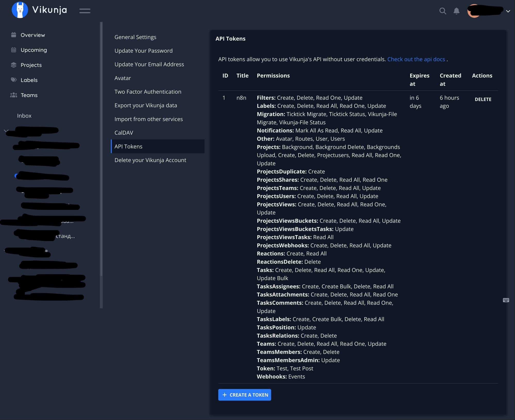The width and height of the screenshot is (515, 420).
Task: Click the Projects layers icon
Action: (14, 65)
